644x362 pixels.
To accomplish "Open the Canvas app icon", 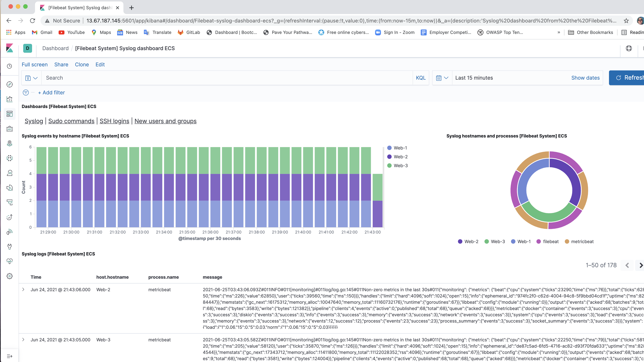I will tap(9, 129).
